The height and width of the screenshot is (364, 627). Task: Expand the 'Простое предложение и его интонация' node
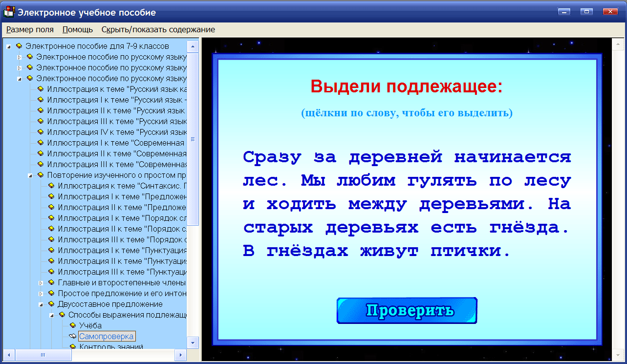point(41,293)
